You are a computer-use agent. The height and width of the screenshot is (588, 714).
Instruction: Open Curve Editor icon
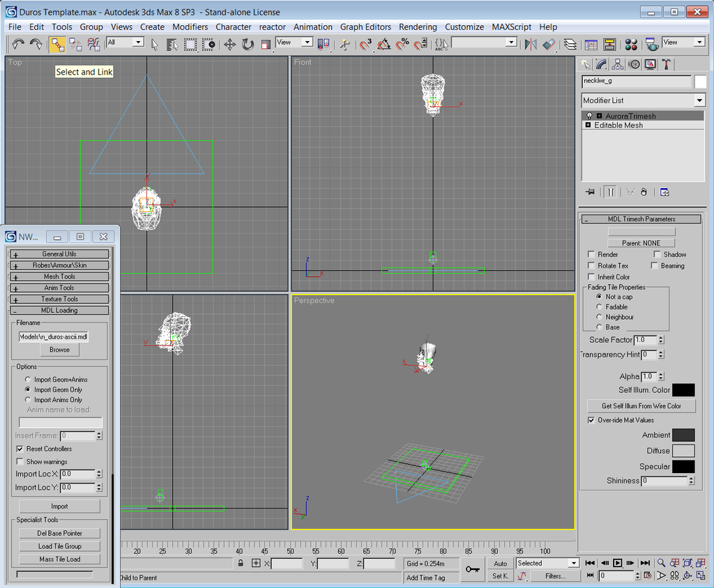(x=591, y=44)
